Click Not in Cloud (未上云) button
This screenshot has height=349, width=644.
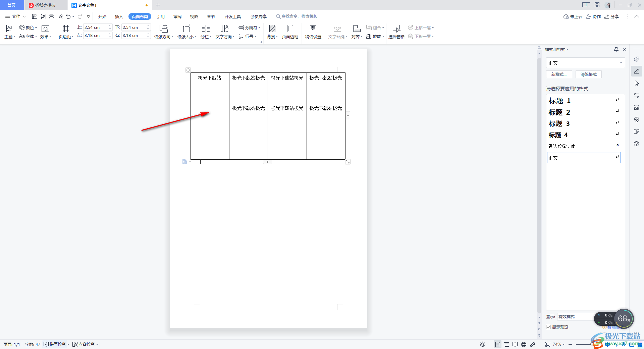tap(573, 16)
